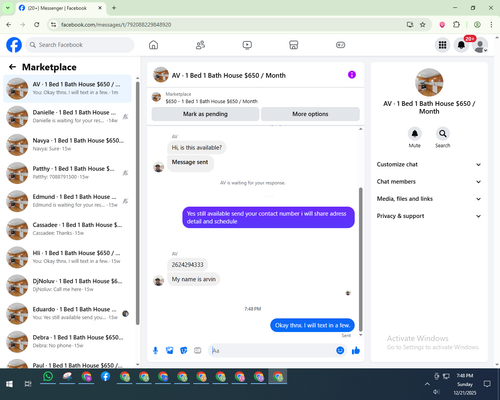
Task: Open the account profile menu
Action: (480, 45)
